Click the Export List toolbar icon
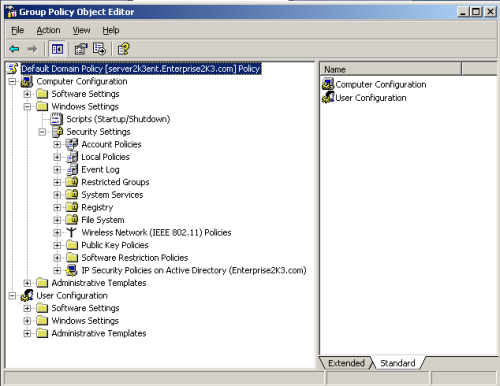 tap(99, 49)
